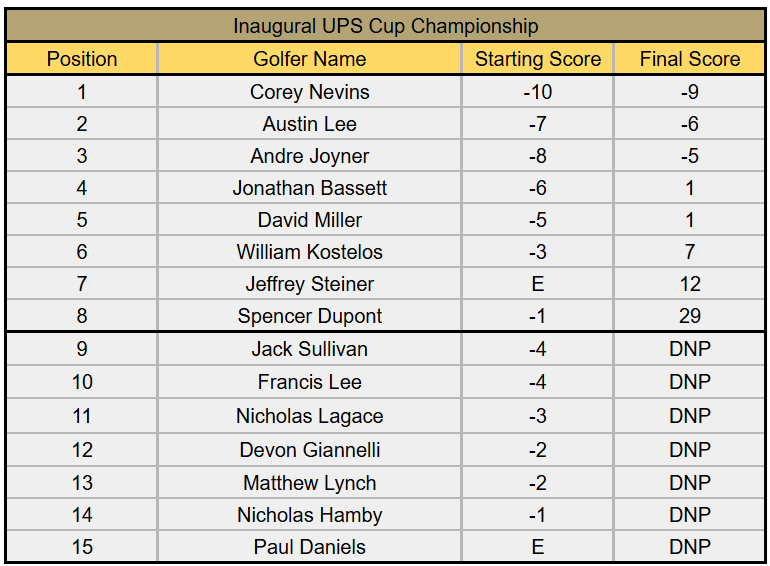
Task: Click the Jack Sullivan name cell
Action: [309, 349]
